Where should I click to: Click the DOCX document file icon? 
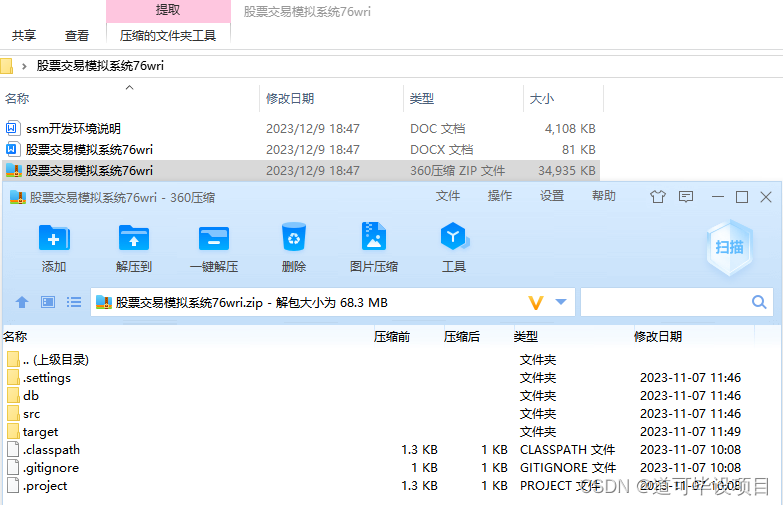pos(12,149)
